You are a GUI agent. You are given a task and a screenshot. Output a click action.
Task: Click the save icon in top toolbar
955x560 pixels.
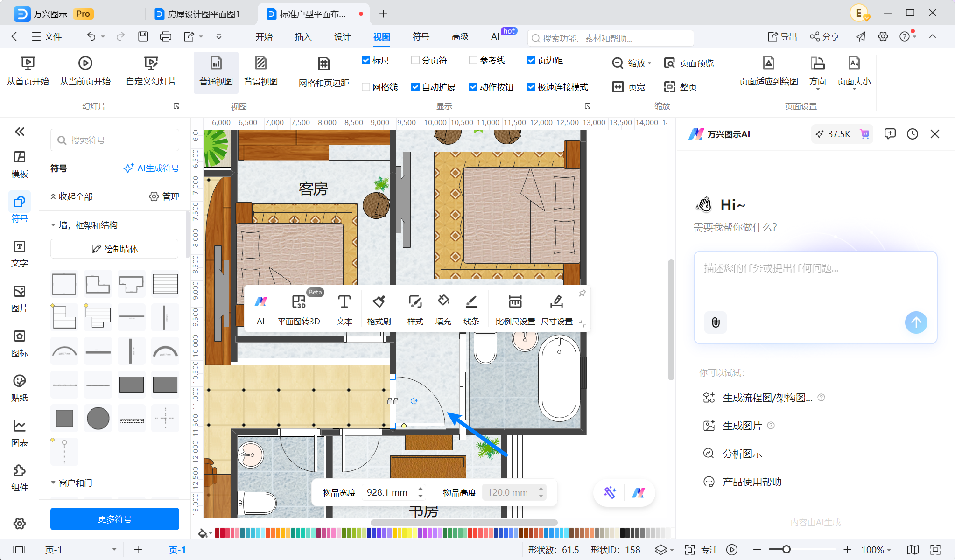(x=143, y=36)
